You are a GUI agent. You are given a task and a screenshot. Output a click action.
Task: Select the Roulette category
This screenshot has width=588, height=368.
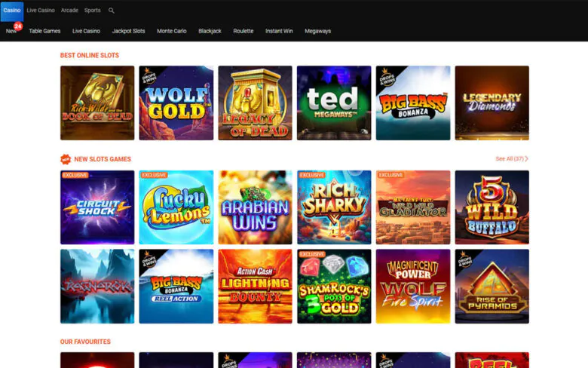[243, 31]
